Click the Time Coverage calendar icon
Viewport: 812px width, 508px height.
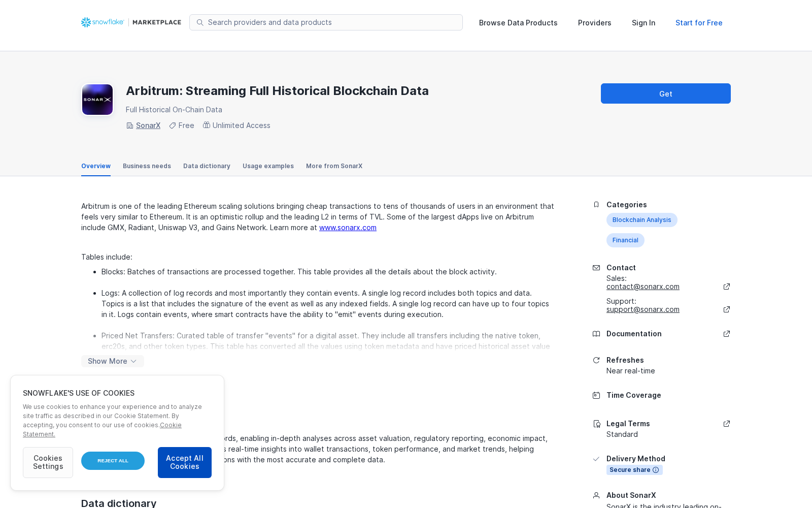596,395
